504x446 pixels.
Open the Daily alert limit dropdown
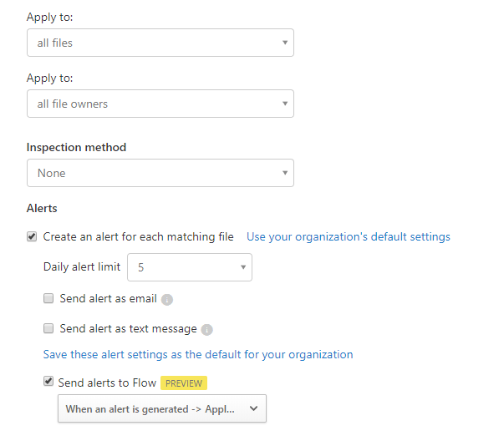tap(189, 267)
